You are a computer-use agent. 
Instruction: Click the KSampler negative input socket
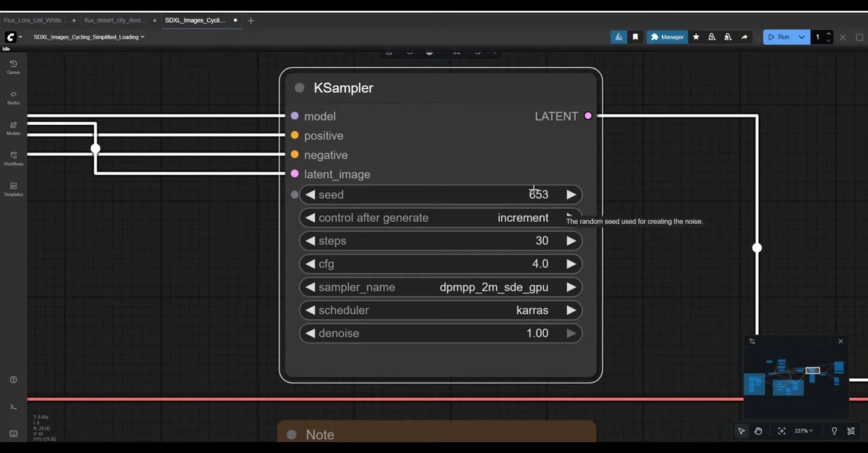pyautogui.click(x=294, y=155)
